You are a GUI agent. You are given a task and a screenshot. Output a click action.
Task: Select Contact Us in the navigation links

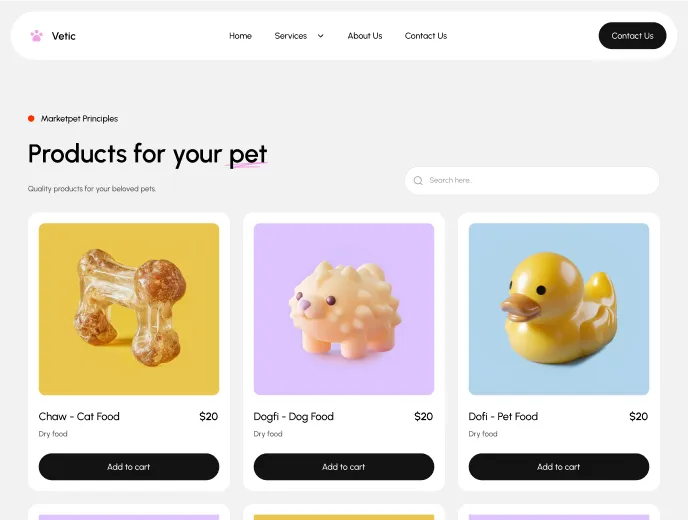(x=426, y=36)
